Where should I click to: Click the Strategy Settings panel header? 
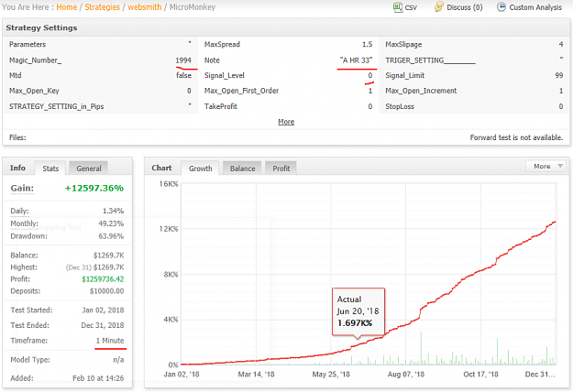tap(286, 27)
